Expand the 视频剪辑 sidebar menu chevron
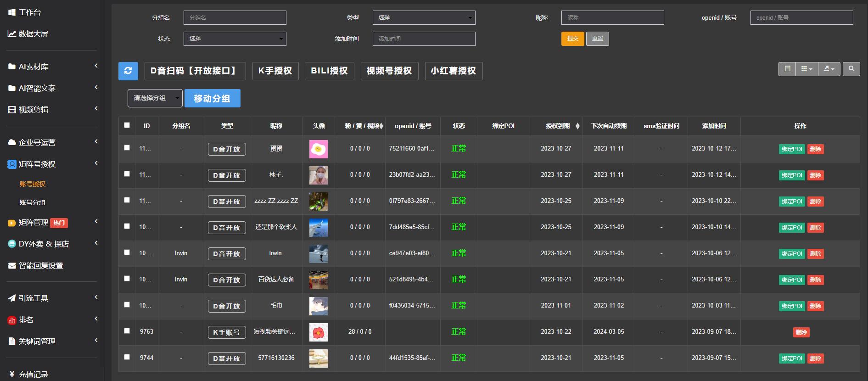This screenshot has height=381, width=868. point(96,109)
